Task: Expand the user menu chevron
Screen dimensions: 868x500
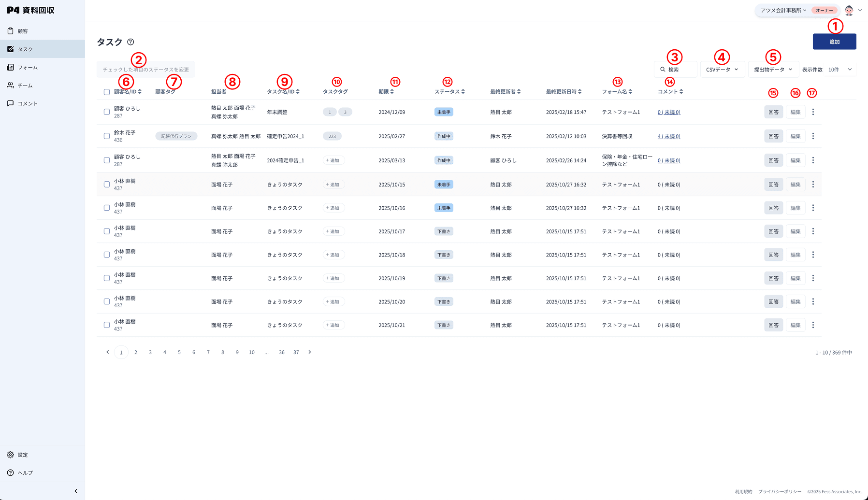Action: 860,10
